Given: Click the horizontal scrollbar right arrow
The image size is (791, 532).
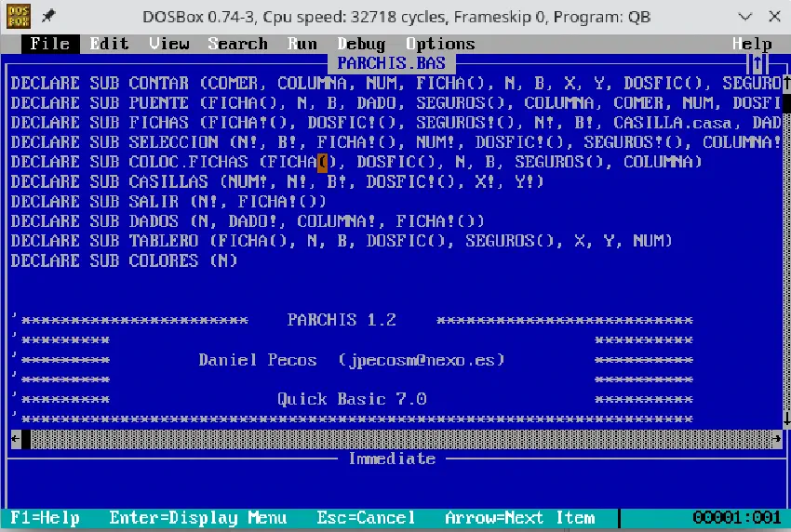Looking at the screenshot, I should pos(776,439).
